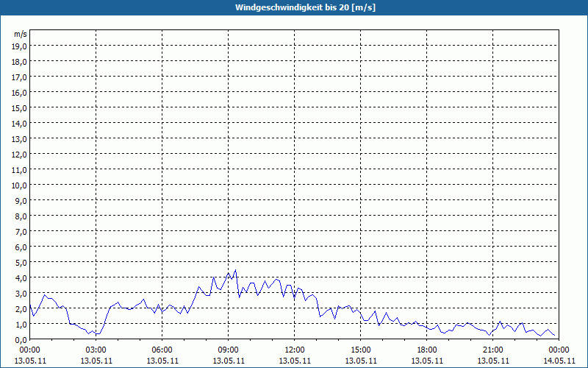Click the '13.05.11' date under 12:00
This screenshot has height=368, width=588.
coord(295,361)
